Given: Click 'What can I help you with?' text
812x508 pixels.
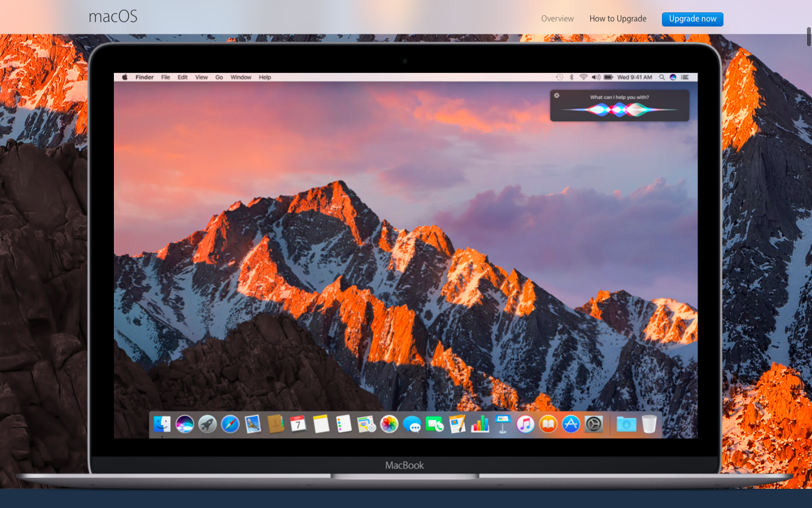Looking at the screenshot, I should [619, 97].
